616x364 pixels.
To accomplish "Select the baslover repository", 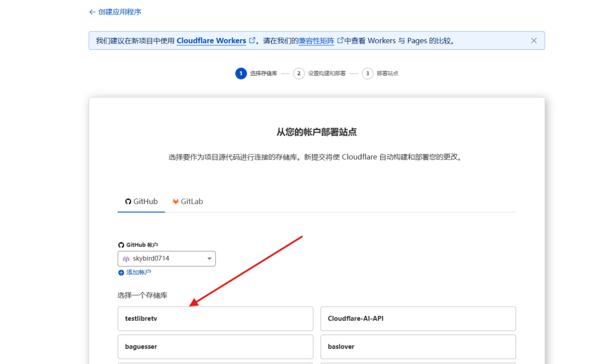I will (x=418, y=347).
